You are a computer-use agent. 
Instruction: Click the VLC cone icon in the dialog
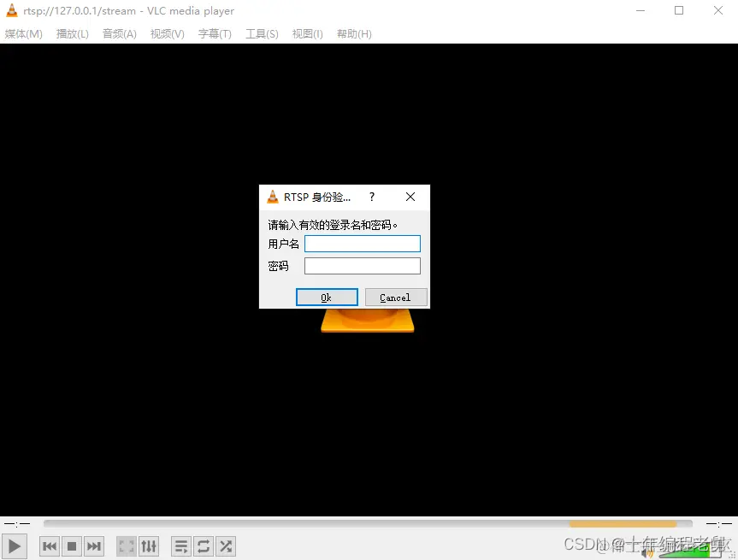tap(273, 197)
